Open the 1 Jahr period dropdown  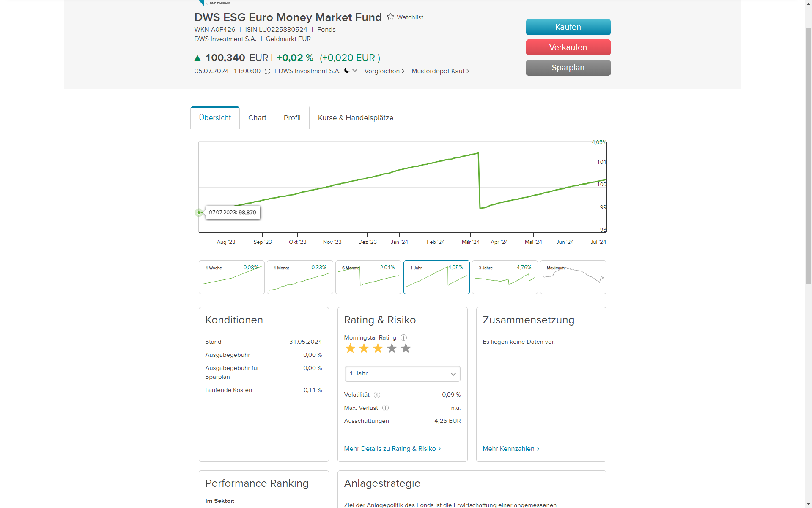pyautogui.click(x=402, y=374)
